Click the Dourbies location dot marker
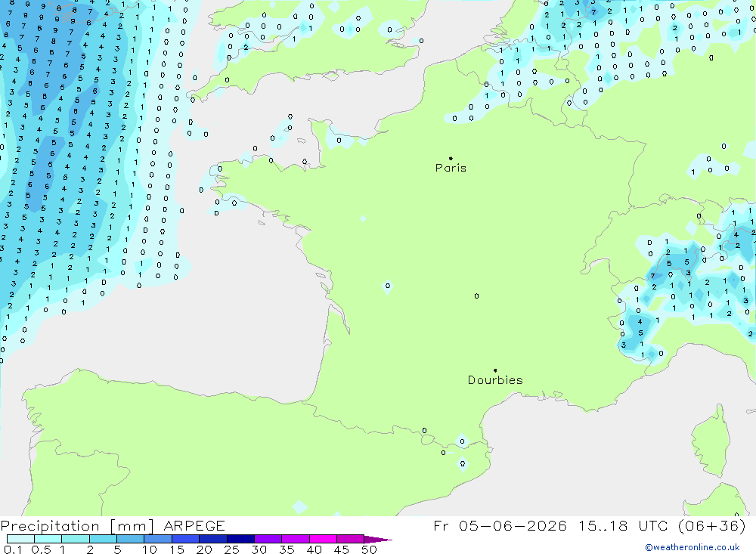756x554 pixels. (495, 370)
